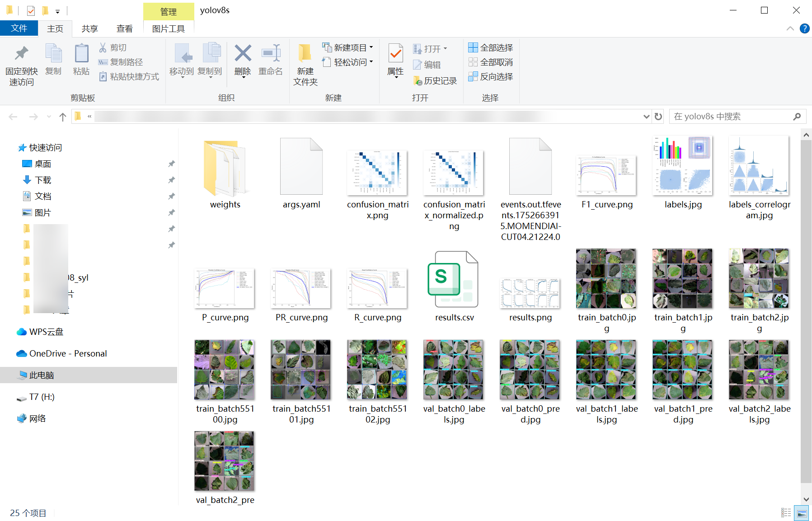Switch to the Share tab
Viewport: 812px width, 521px height.
(x=90, y=28)
